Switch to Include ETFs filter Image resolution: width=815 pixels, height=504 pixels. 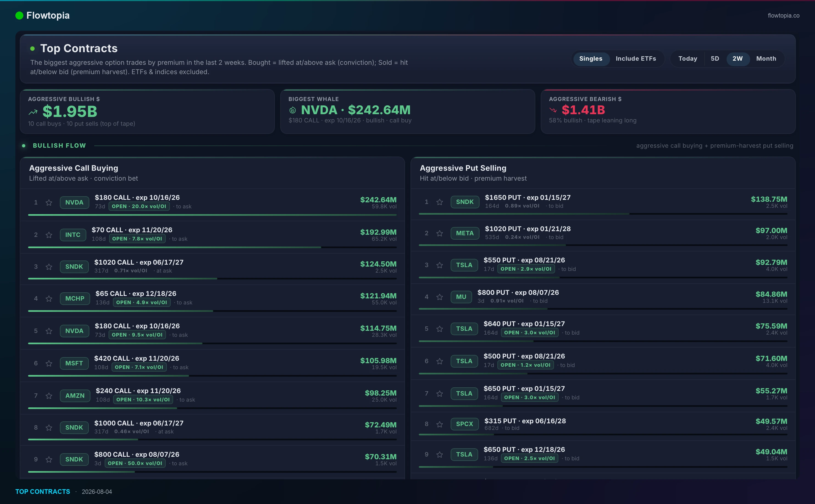(x=636, y=59)
